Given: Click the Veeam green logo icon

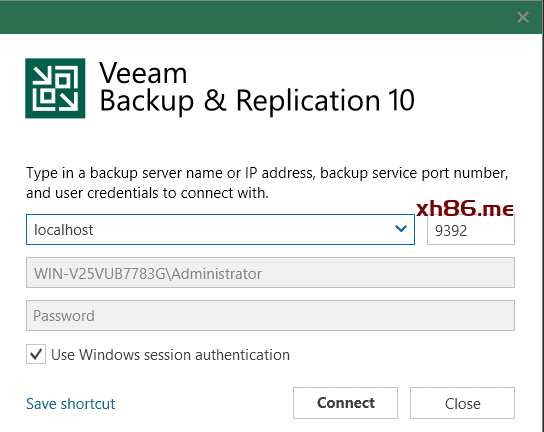Looking at the screenshot, I should click(55, 88).
